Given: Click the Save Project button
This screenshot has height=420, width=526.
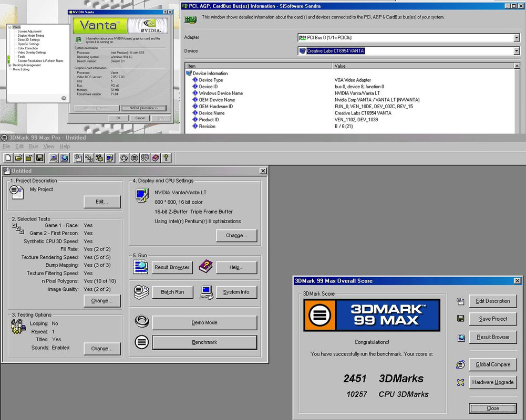Looking at the screenshot, I should tap(493, 319).
